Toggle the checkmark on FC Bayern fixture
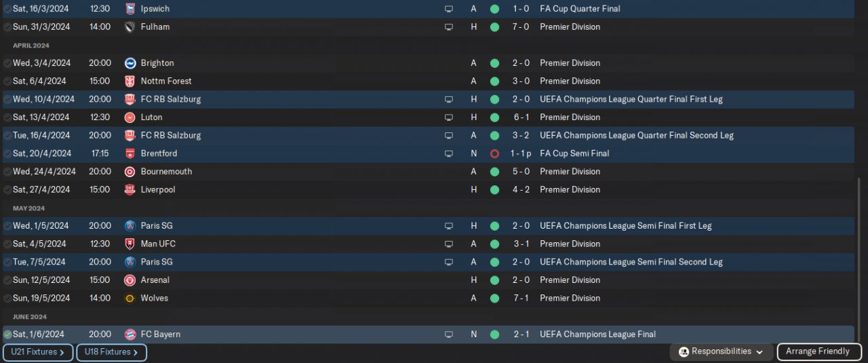The height and width of the screenshot is (363, 868). (x=7, y=335)
